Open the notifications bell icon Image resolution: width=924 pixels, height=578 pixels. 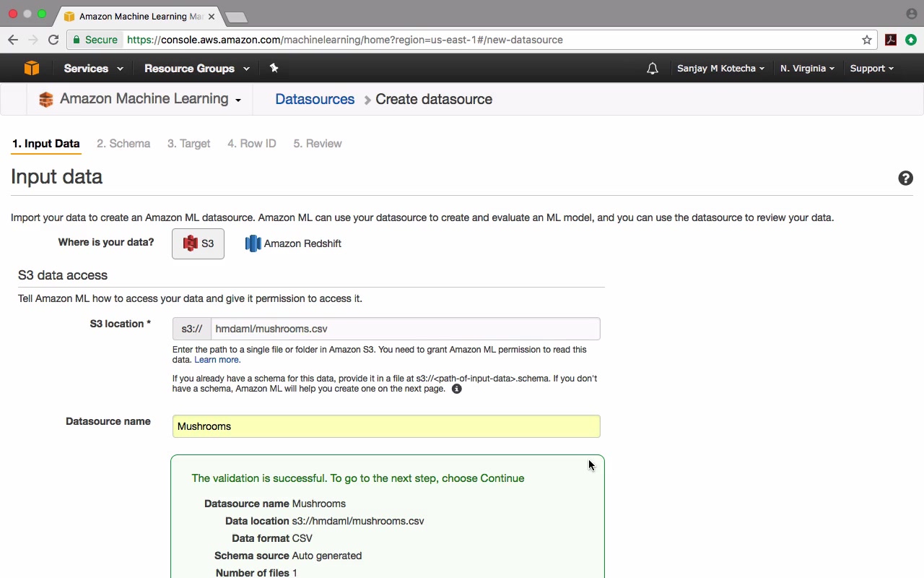click(653, 69)
